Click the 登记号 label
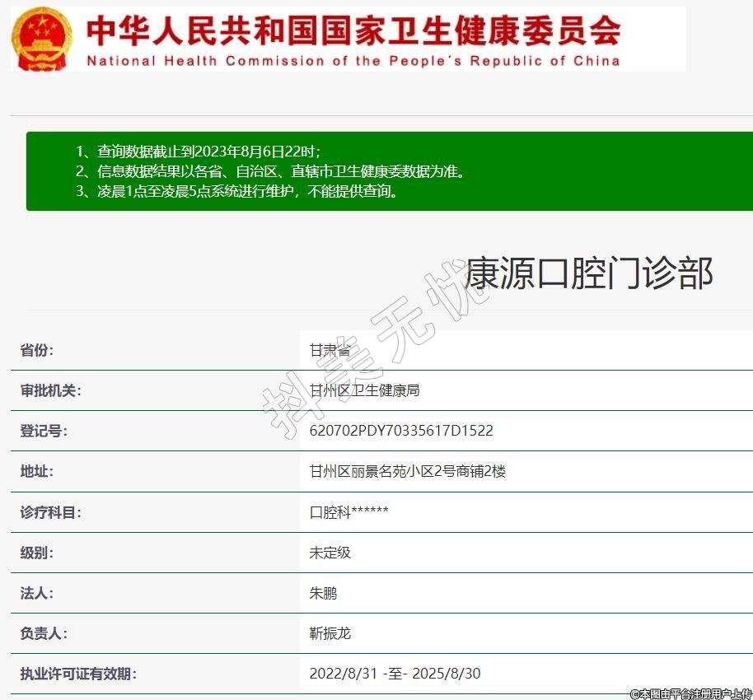Screen dimensions: 753x700 pyautogui.click(x=44, y=431)
